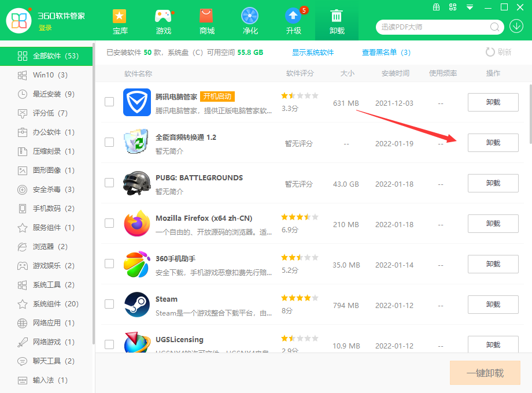
Task: Tick the 腾讯电脑管家 checkbox
Action: pos(109,102)
